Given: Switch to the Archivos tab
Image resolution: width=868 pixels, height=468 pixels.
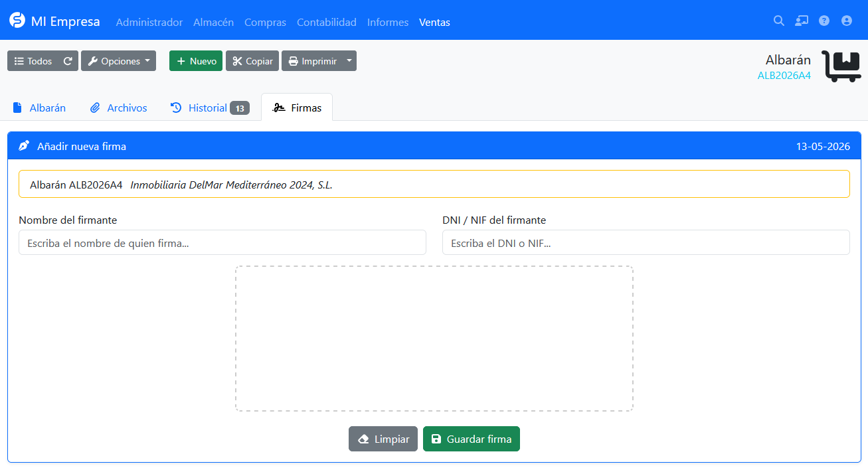Looking at the screenshot, I should (x=119, y=108).
